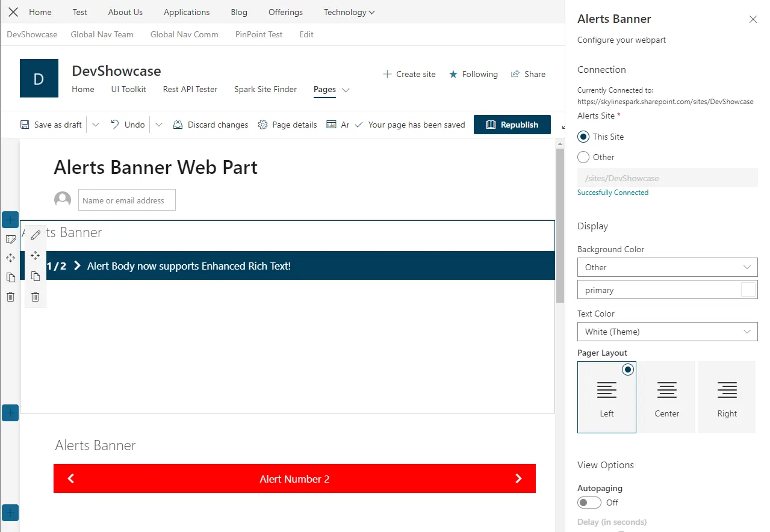Close the Alerts Banner property pane
This screenshot has height=532, width=770.
[x=753, y=19]
